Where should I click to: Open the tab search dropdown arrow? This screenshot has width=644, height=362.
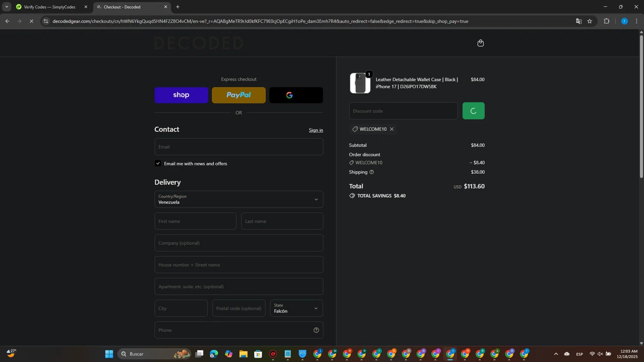(x=6, y=7)
